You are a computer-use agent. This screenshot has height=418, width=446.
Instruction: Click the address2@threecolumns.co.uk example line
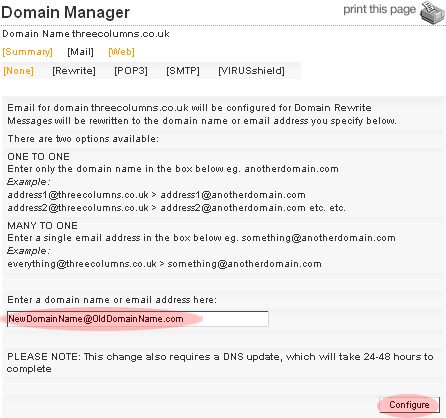pyautogui.click(x=176, y=208)
